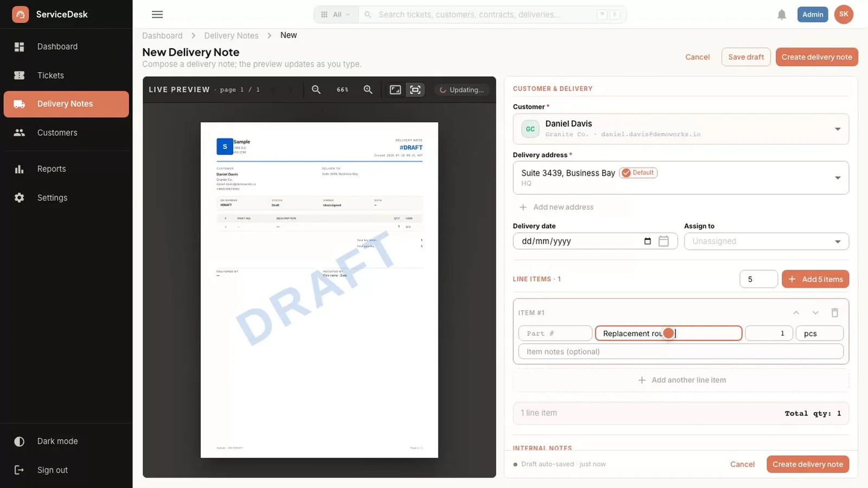Focus the item description field
868x488 pixels.
coord(668,333)
